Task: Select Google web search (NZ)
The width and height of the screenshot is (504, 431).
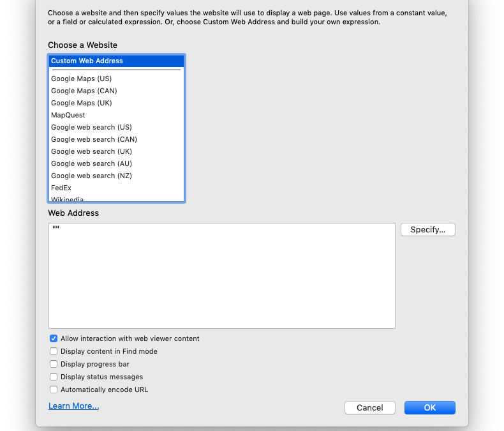Action: click(x=116, y=176)
